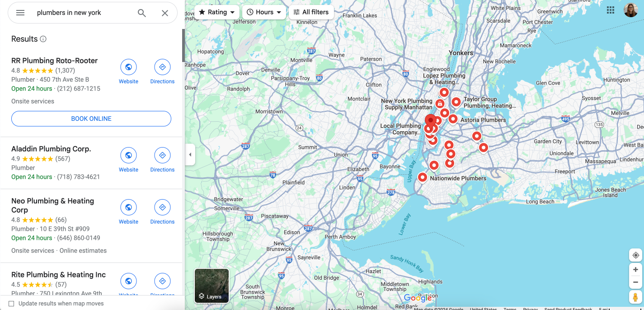Click phone number (646) 860-0149
Viewport: 644px width, 310px height.
coord(79,238)
